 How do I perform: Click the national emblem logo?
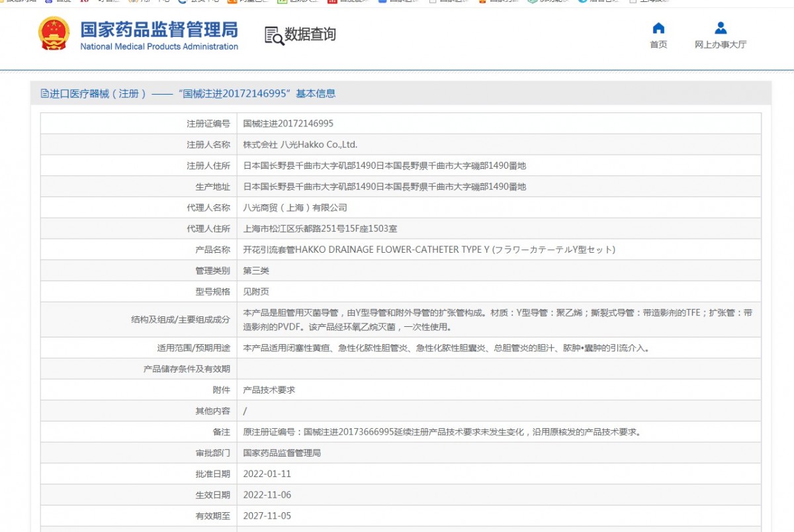click(x=53, y=34)
